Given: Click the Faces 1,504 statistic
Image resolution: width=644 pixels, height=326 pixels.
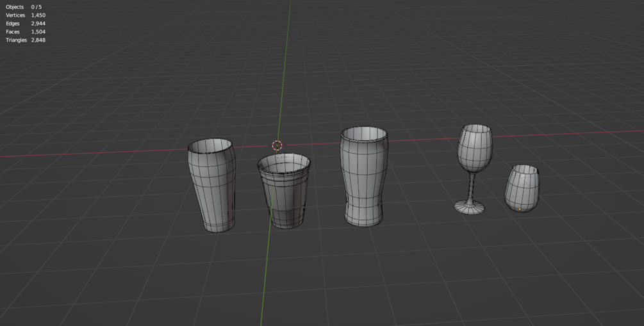Looking at the screenshot, I should click(26, 31).
